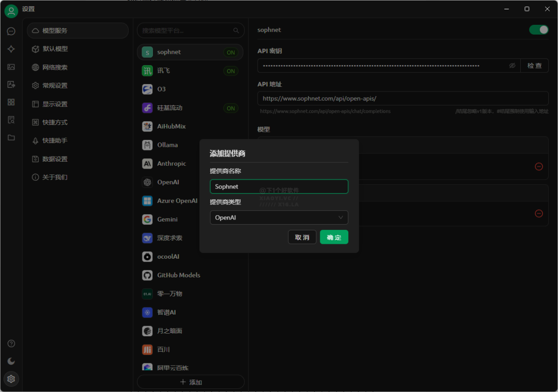Viewport: 558px width, 392px height.
Task: Select the AiHubMix provider icon
Action: (x=147, y=127)
